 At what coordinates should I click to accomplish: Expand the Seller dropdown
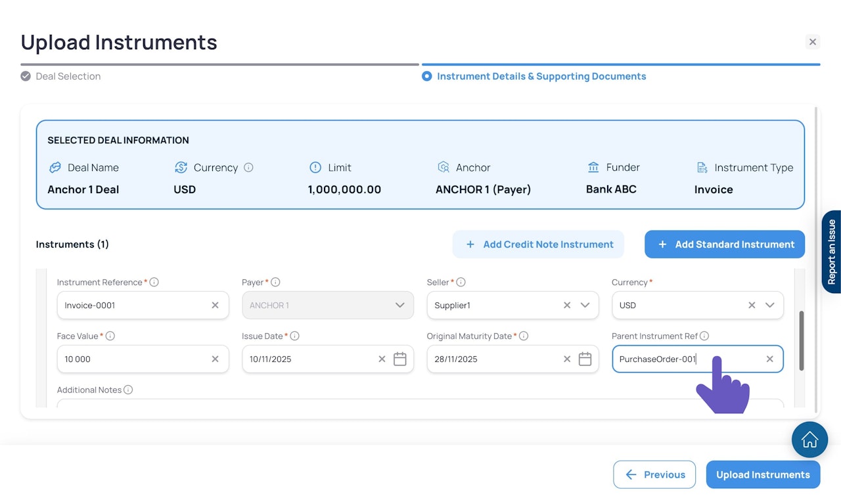(585, 306)
